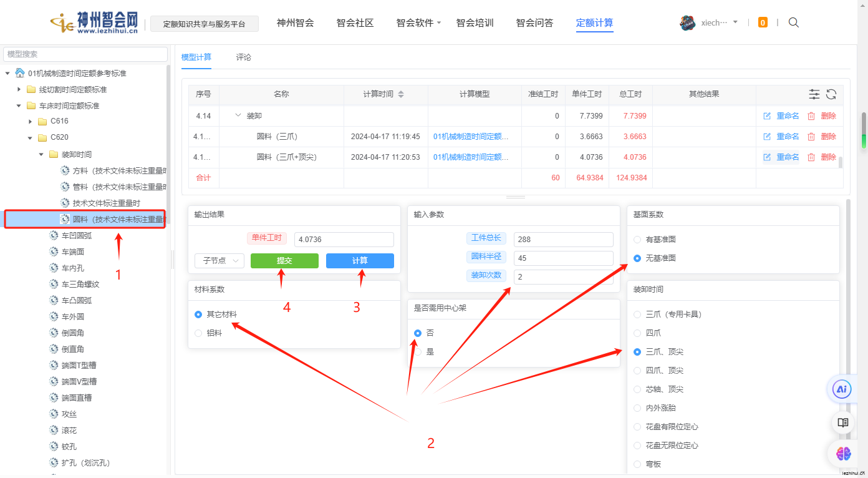Click model icon beside 滚花
868x478 pixels.
54,430
